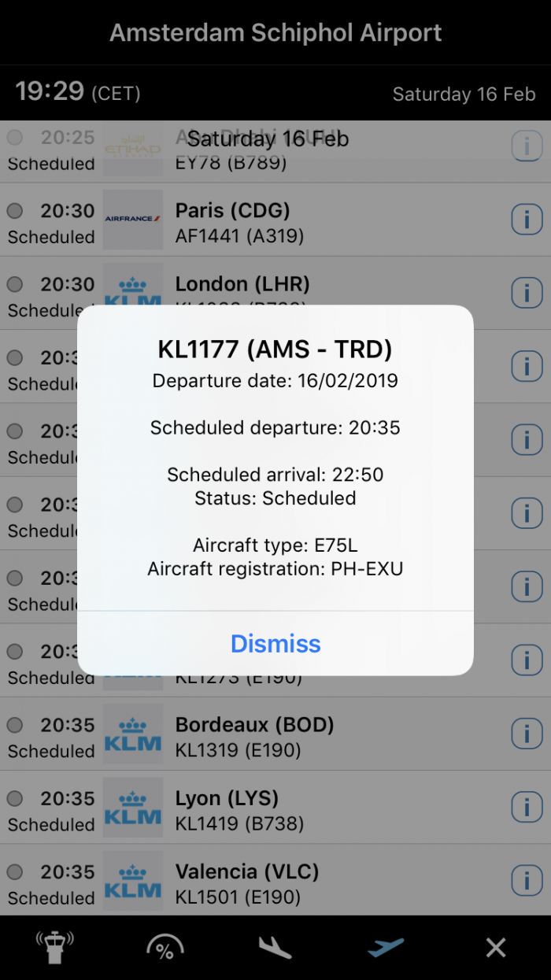Show info for London (LHR) flight

[527, 293]
